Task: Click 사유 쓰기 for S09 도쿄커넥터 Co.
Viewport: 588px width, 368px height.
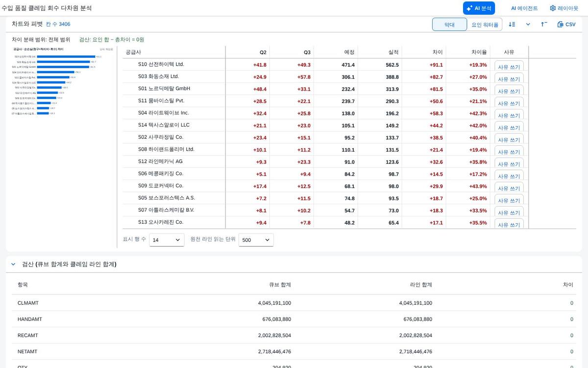Action: click(509, 187)
